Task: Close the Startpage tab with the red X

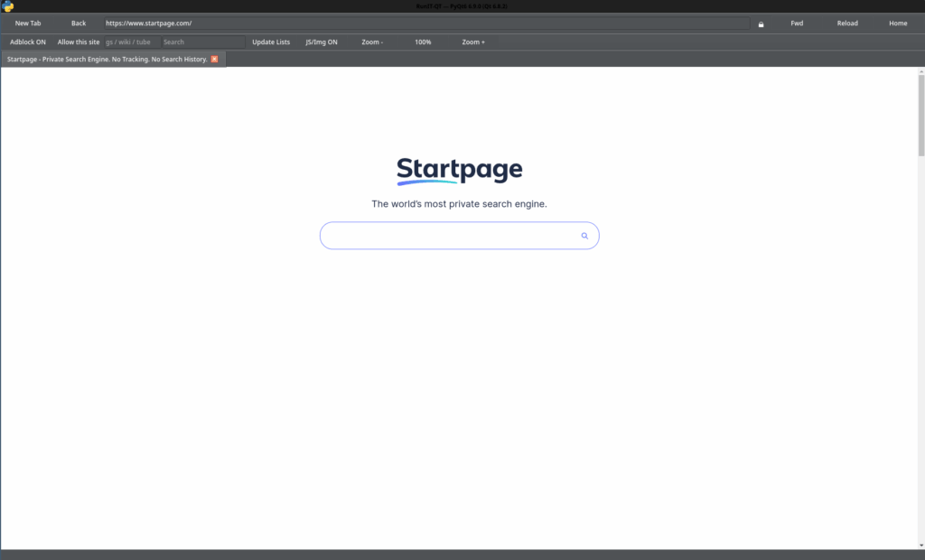Action: click(x=214, y=59)
